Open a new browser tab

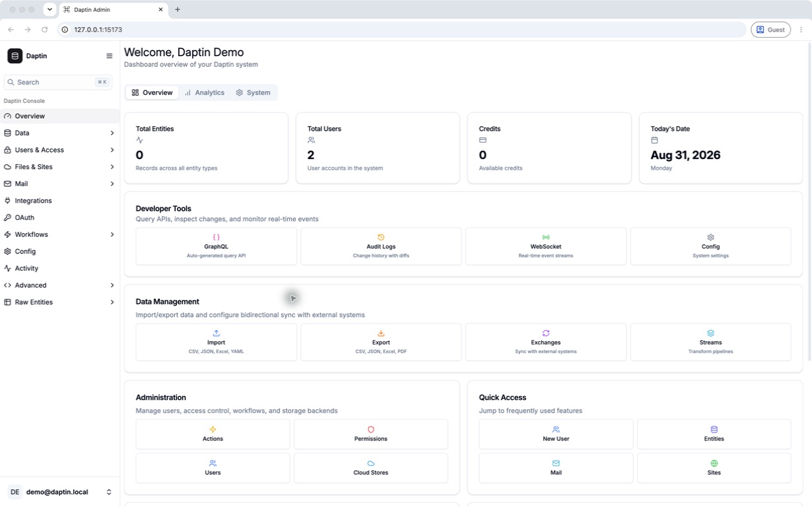178,10
